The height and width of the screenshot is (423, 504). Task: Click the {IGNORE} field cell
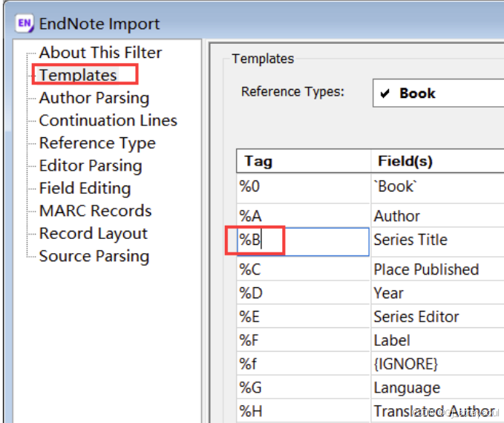coord(437,364)
